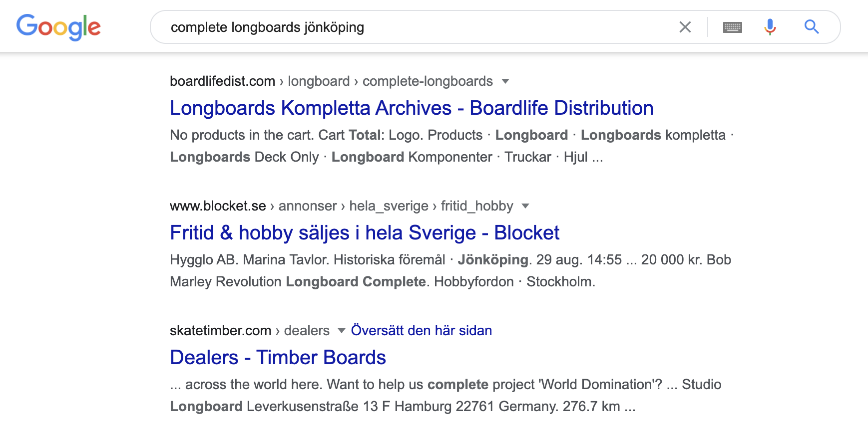The height and width of the screenshot is (435, 868).
Task: Click the skatetimber.com breadcrumb URL
Action: (250, 331)
